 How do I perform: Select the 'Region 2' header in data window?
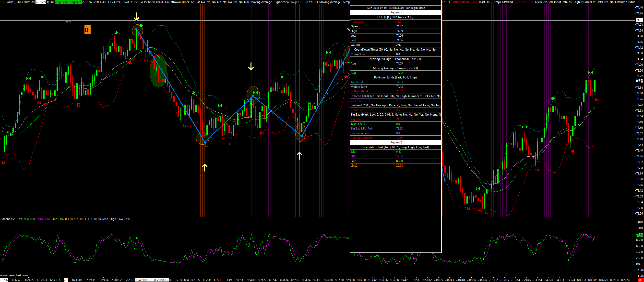pyautogui.click(x=395, y=142)
